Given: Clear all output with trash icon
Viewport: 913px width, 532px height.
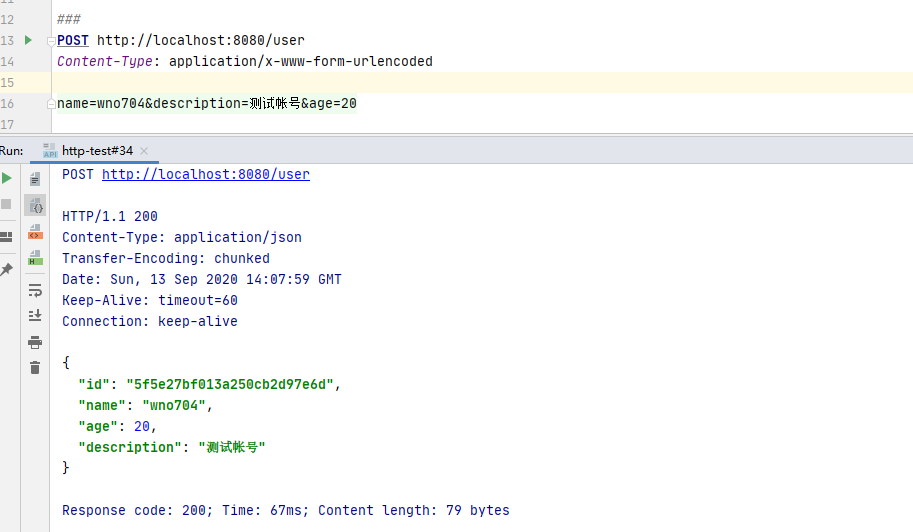Looking at the screenshot, I should click(x=35, y=368).
